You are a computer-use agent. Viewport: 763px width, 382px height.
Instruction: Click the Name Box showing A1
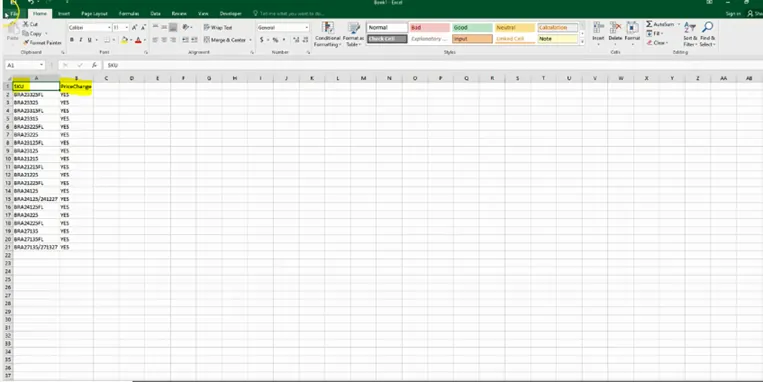(24, 65)
